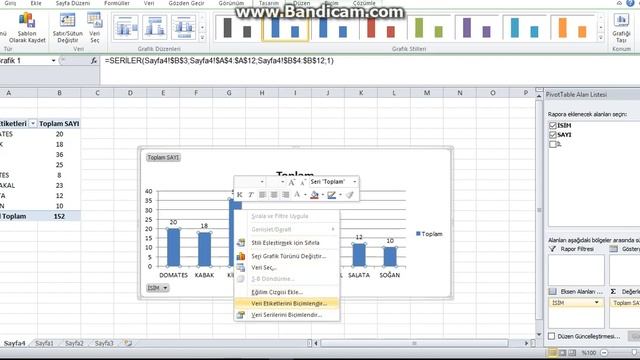This screenshot has width=640, height=360.
Task: Open Name Box dropdown arrow
Action: pos(53,60)
